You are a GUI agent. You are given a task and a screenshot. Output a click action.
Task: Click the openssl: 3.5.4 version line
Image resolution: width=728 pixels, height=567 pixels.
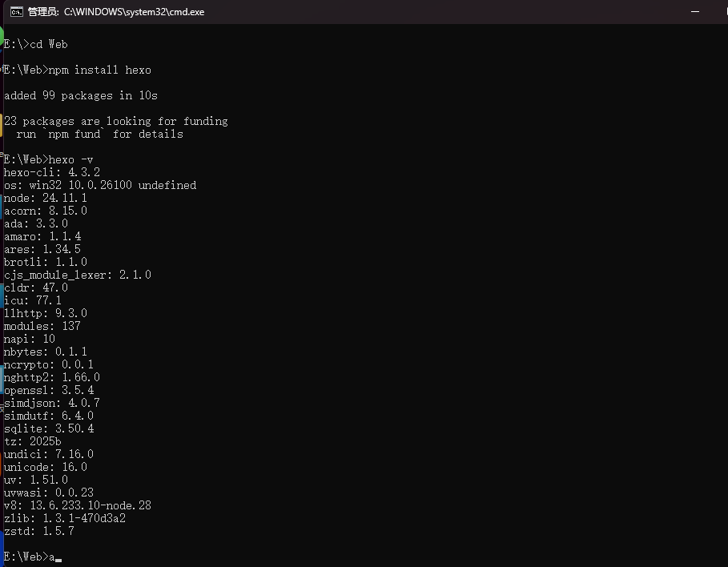click(48, 390)
